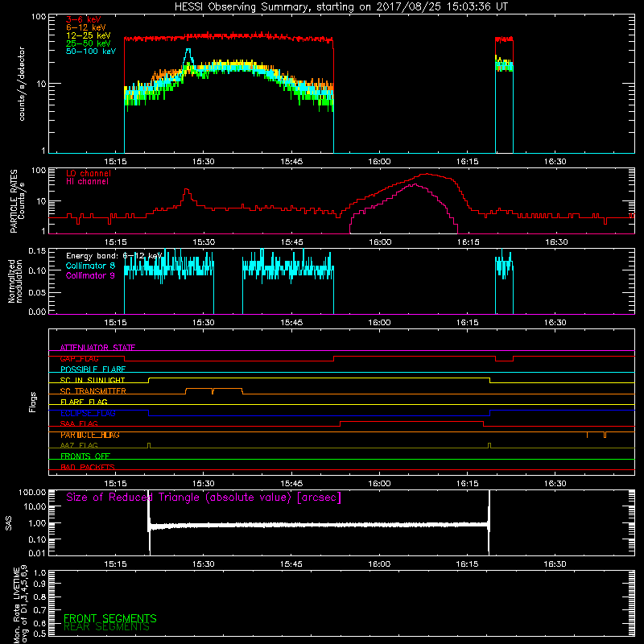Click the ATTENUATOR_STATE flag label
Screen dimensions: 644x644
[x=97, y=348]
